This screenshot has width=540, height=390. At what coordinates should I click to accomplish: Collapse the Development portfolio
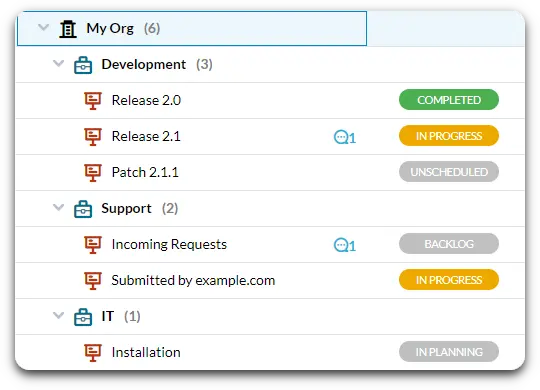point(59,63)
